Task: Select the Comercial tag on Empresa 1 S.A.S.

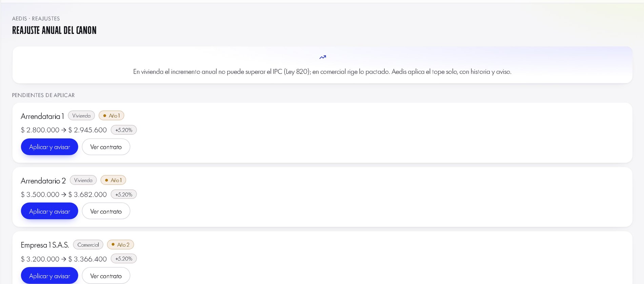Action: click(88, 244)
